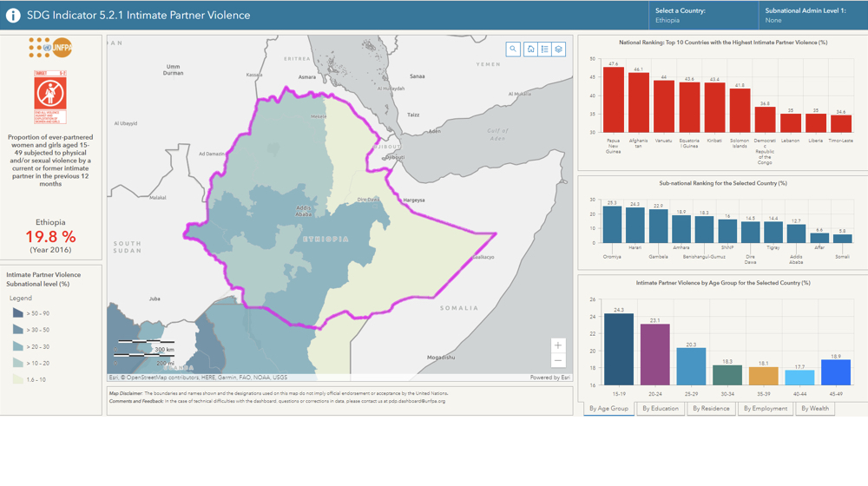The image size is (868, 486).
Task: Click the Gambela bar in sub-national chart
Action: [x=658, y=227]
